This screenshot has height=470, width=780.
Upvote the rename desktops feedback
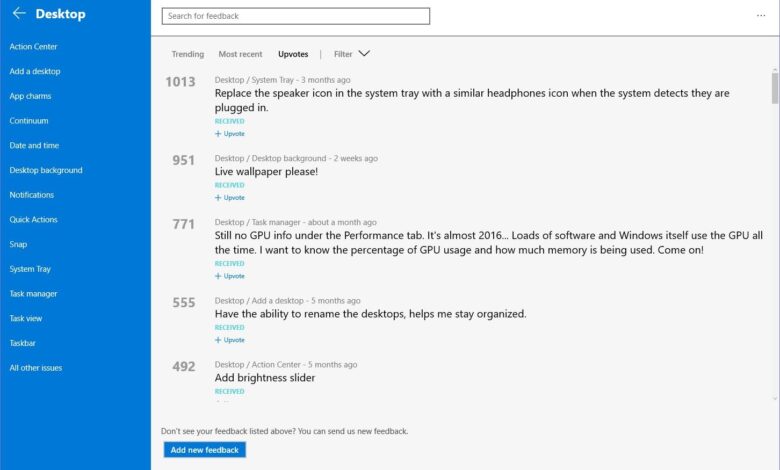pos(230,340)
